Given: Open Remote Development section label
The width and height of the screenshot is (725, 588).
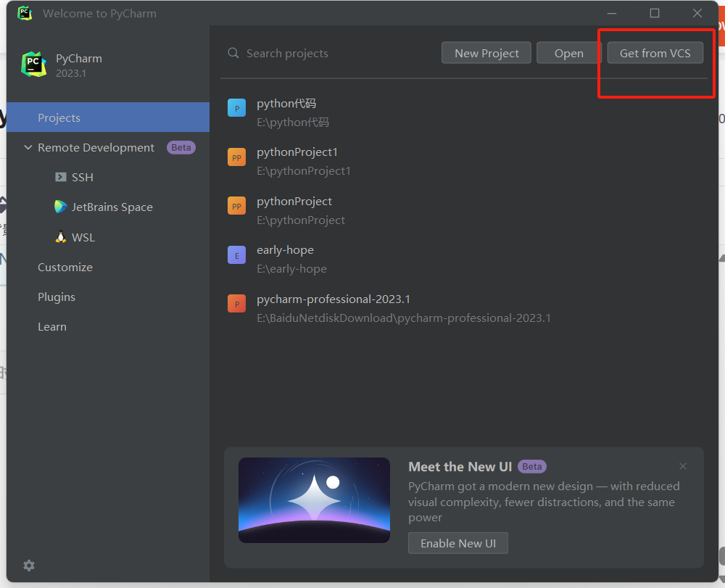Looking at the screenshot, I should click(x=96, y=147).
